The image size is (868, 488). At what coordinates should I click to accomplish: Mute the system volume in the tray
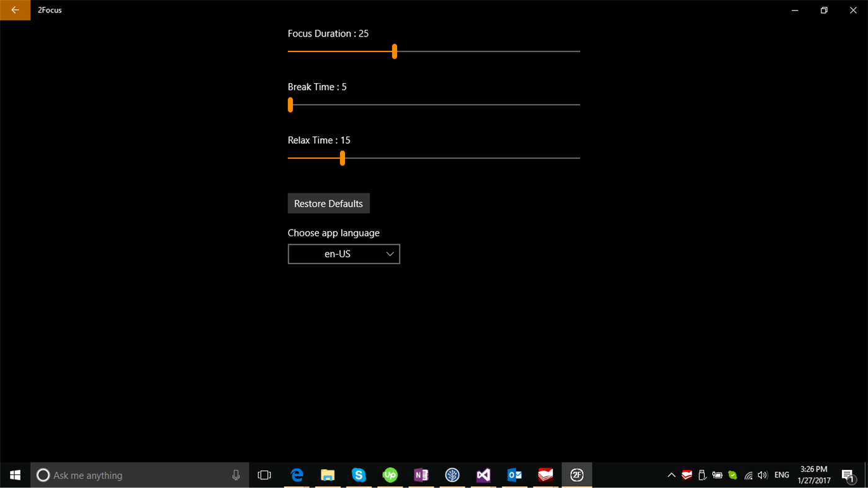click(762, 474)
